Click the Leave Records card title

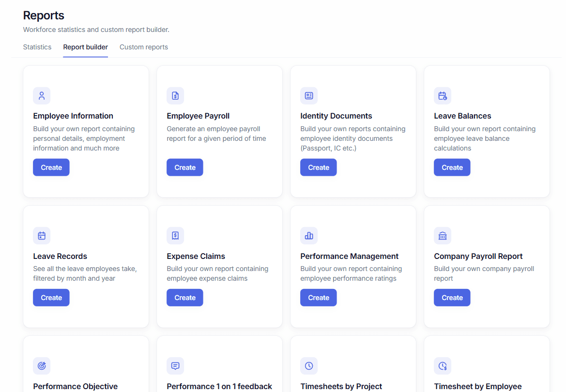[60, 256]
